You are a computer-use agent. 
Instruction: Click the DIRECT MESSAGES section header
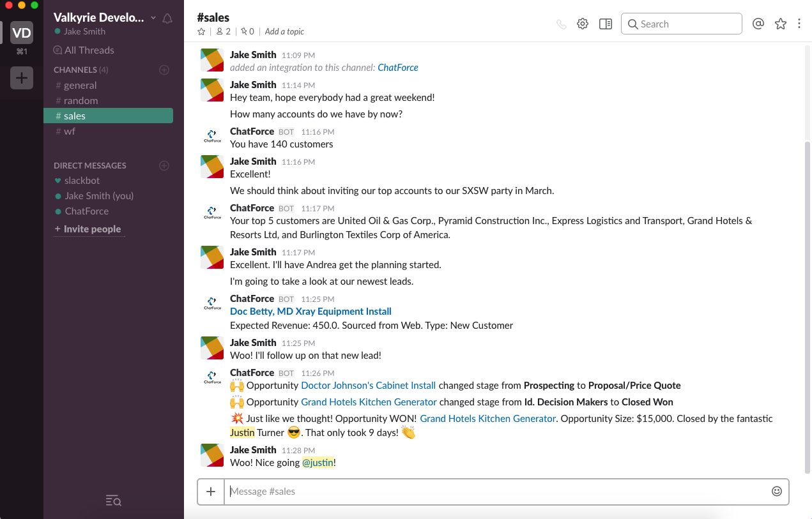90,165
